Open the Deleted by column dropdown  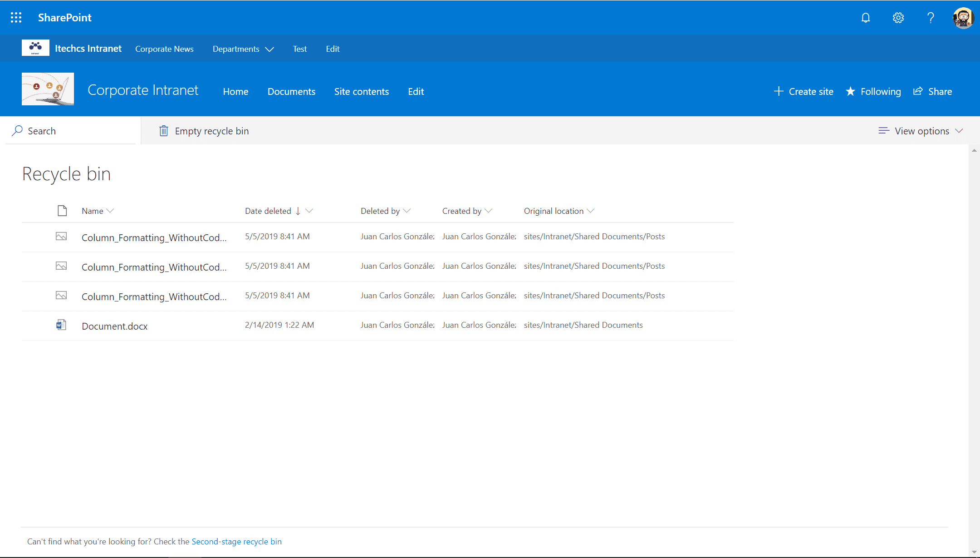(x=386, y=211)
